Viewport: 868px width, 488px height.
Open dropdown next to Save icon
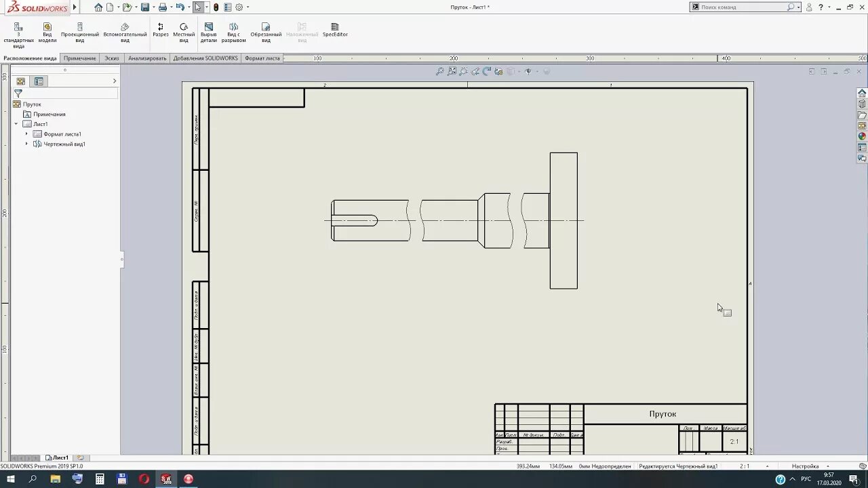(153, 7)
